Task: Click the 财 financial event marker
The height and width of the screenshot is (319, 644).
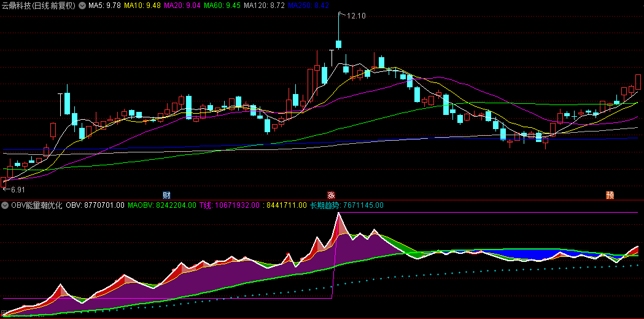Action: tap(166, 195)
